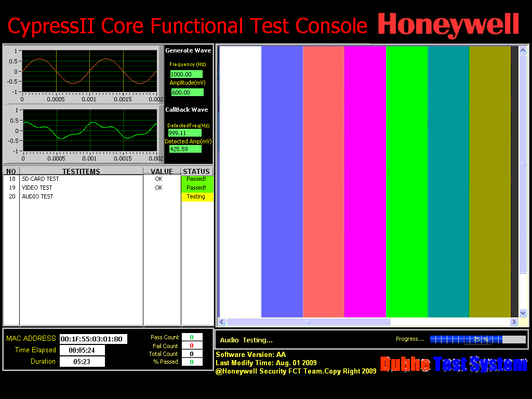Select the AUDIO TEST row
Image resolution: width=532 pixels, height=399 pixels.
click(x=109, y=196)
